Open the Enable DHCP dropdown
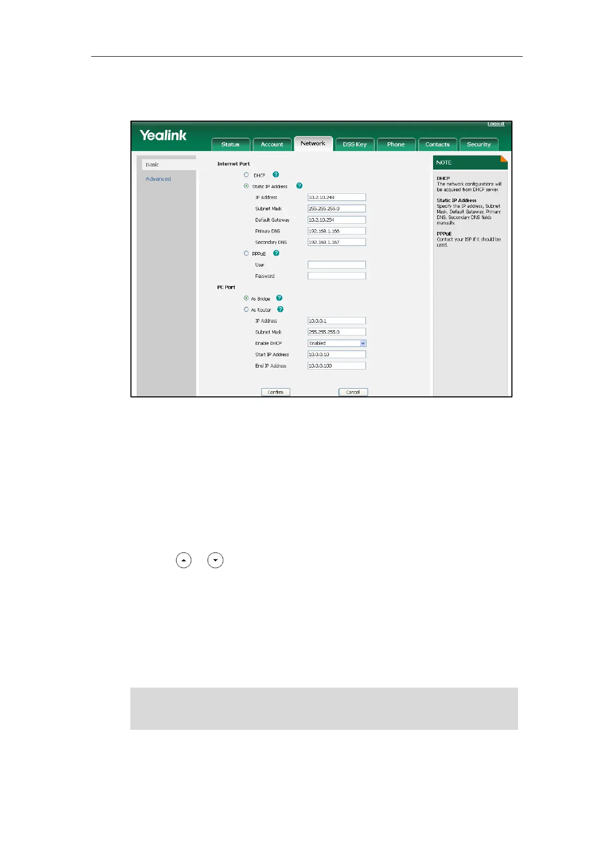Screen dimensions: 614x868 click(337, 343)
